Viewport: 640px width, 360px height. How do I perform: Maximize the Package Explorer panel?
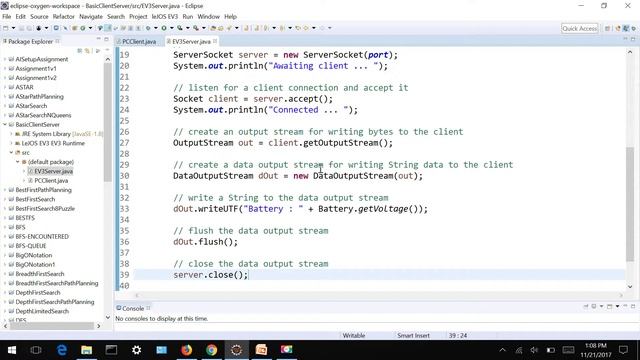(106, 39)
